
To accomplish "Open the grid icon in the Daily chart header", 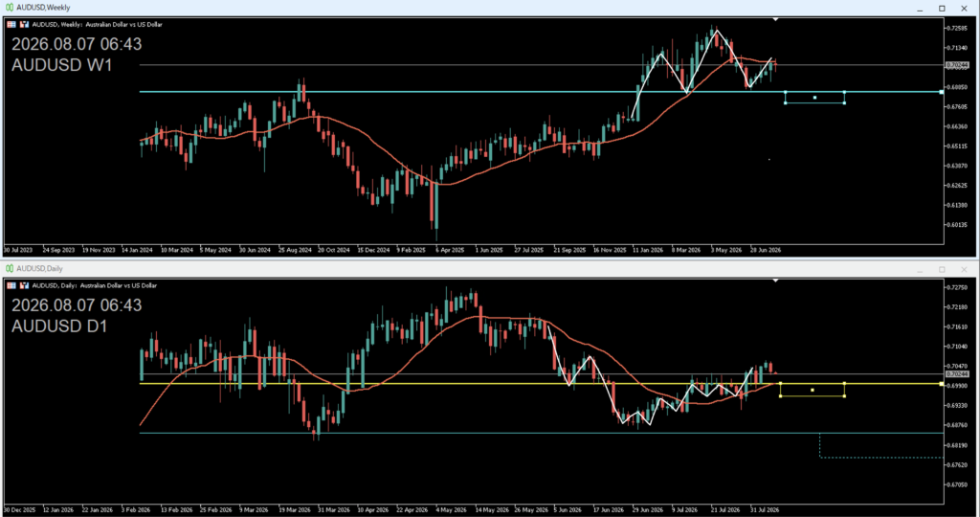I will coord(11,285).
